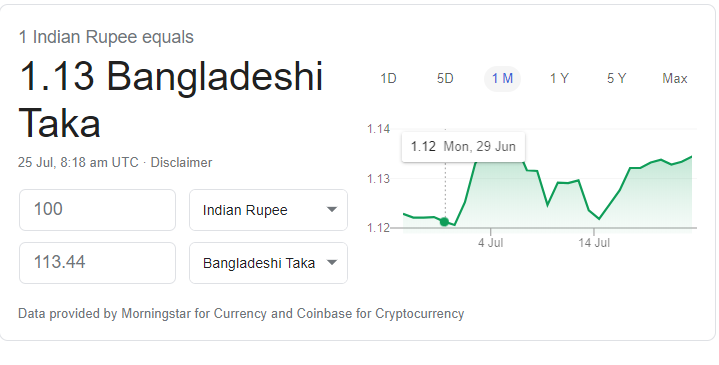719x365 pixels.
Task: Click the Bangladeshi Taka dropdown arrow
Action: pyautogui.click(x=332, y=263)
